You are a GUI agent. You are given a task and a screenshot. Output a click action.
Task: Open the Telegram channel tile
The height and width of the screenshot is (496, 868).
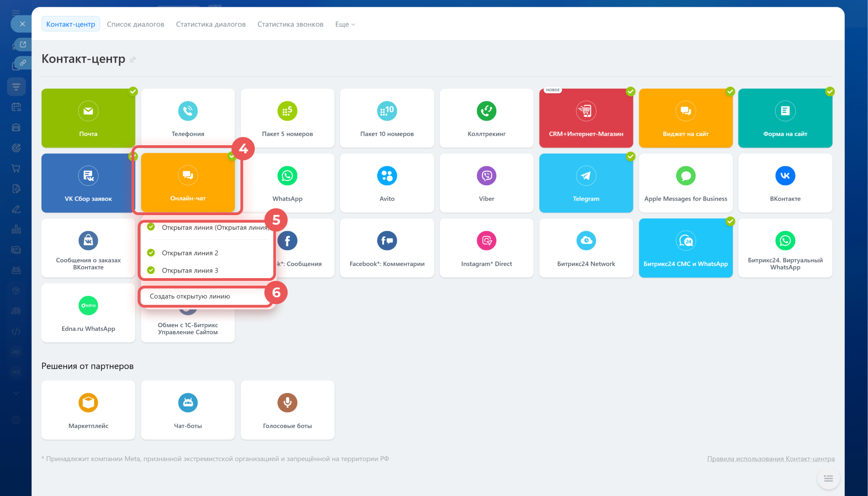(586, 183)
